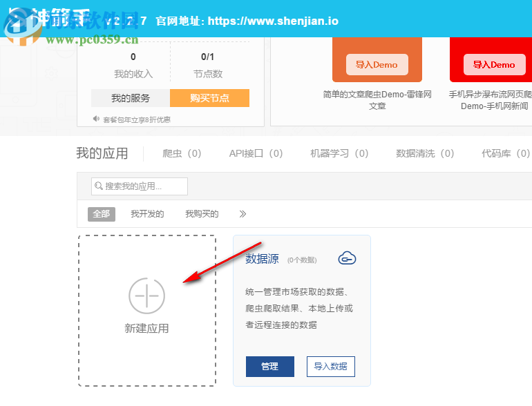Image resolution: width=532 pixels, height=406 pixels.
Task: Click the speaker icon beside 套餐包年立享8折优惠
Action: coord(96,119)
